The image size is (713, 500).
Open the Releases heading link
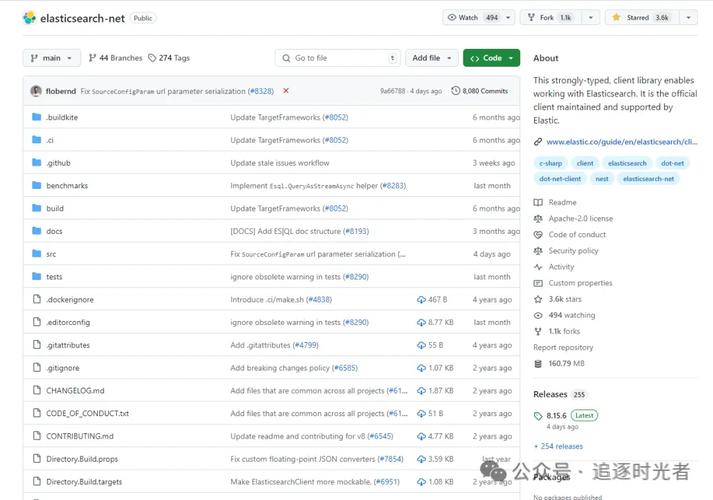coord(550,394)
